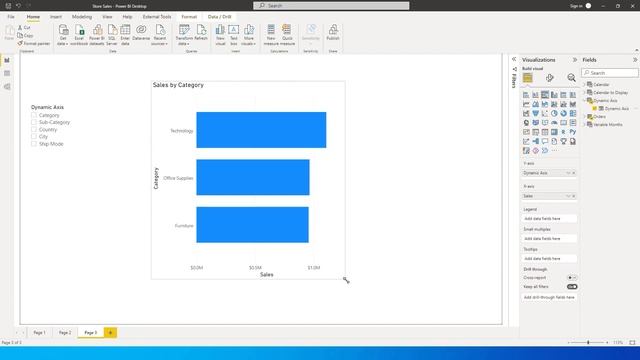Check the Sub-Category slicer option
The width and height of the screenshot is (640, 360).
pos(34,122)
